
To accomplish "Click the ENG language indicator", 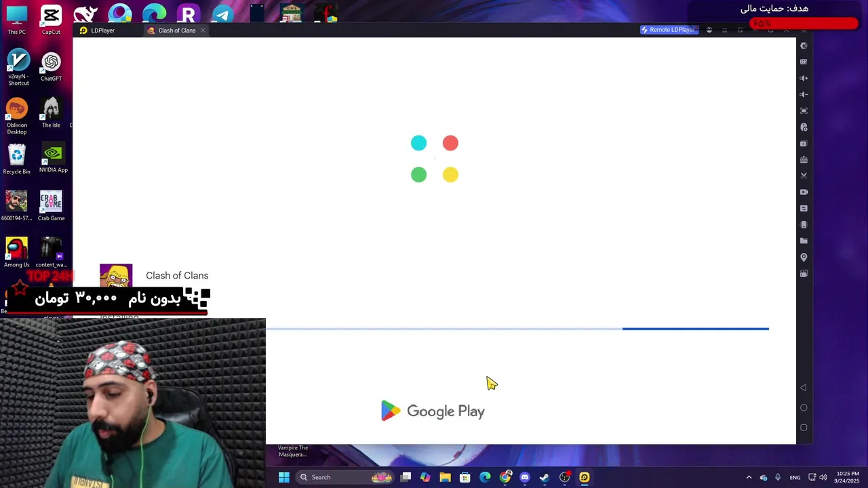I will (795, 477).
